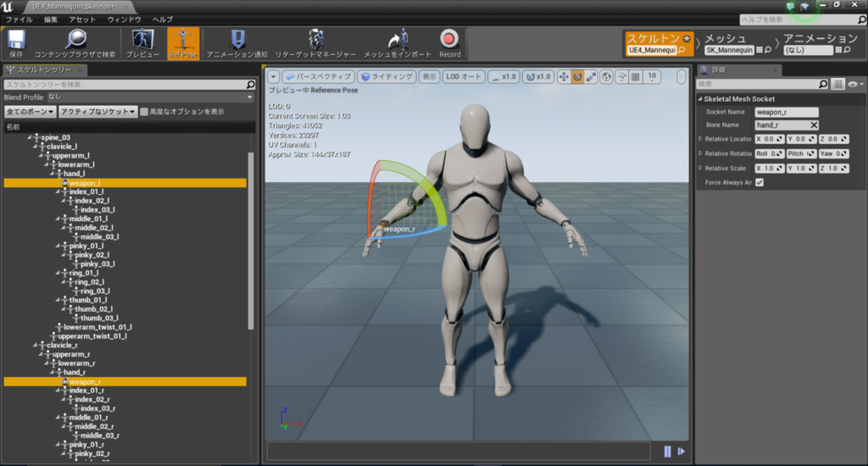
Task: Open mesh picker grid icon beside SK_Mannequin
Action: click(759, 50)
